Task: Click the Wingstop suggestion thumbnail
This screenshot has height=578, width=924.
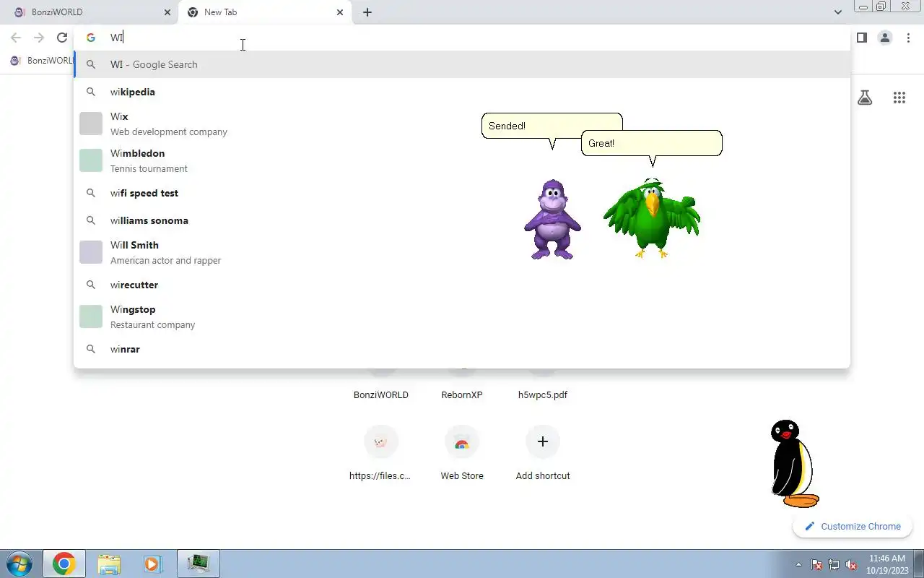Action: coord(91,316)
